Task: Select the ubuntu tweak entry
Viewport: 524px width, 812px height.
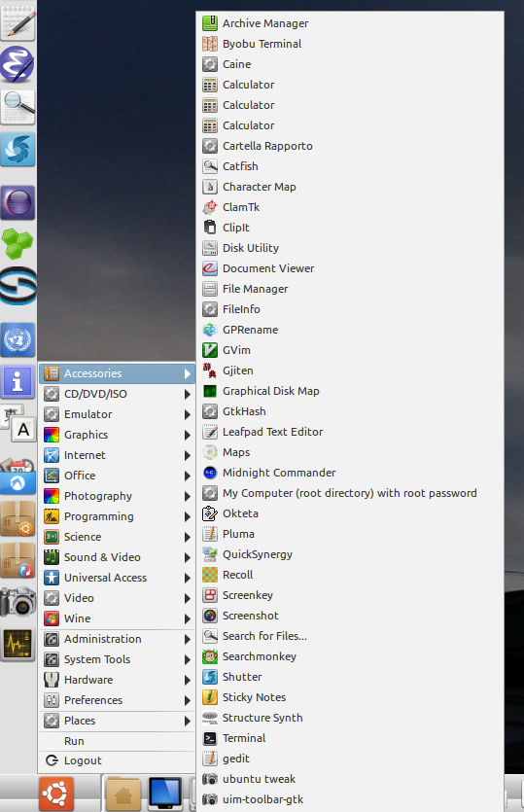Action: (x=350, y=779)
